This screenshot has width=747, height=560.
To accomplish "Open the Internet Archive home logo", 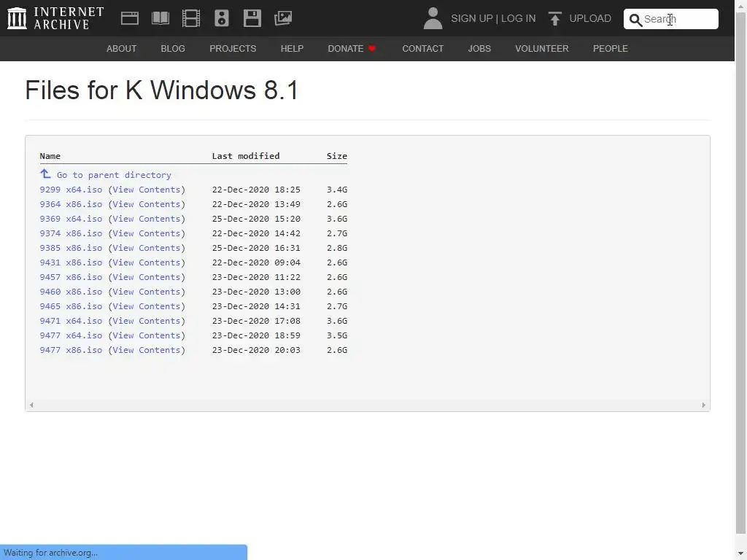I will [55, 18].
